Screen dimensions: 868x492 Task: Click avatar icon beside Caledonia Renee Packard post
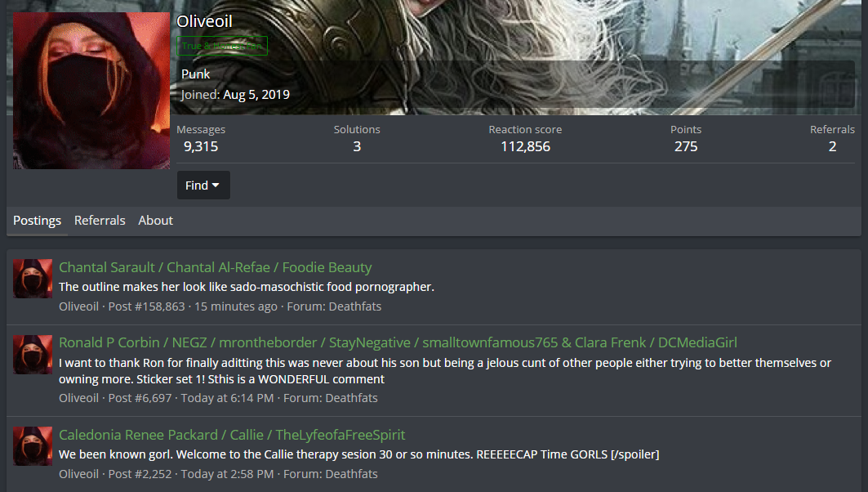pyautogui.click(x=33, y=446)
